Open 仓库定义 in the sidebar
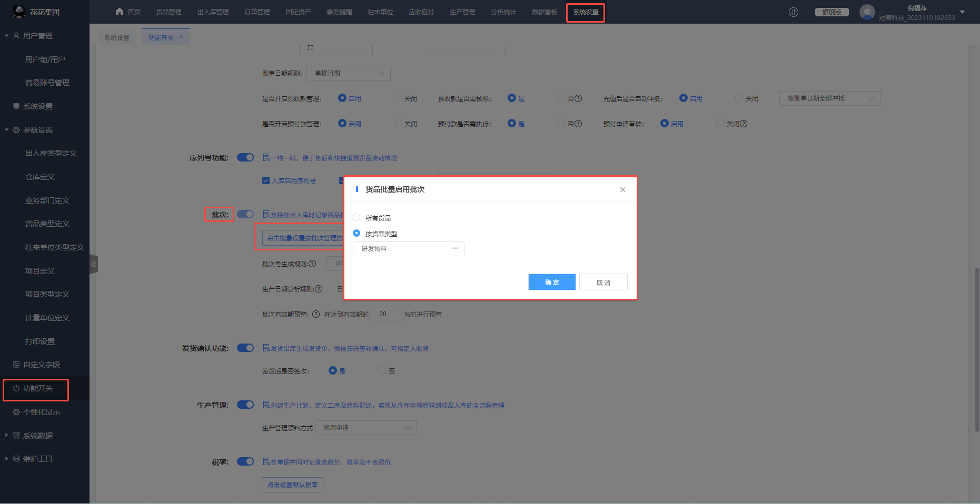Image resolution: width=980 pixels, height=504 pixels. click(40, 177)
